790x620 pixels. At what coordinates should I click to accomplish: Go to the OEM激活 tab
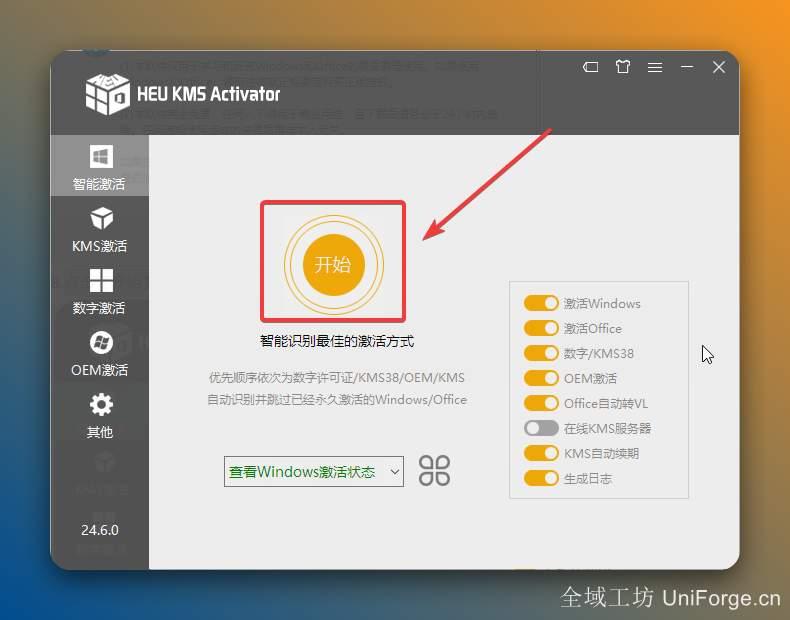[99, 354]
